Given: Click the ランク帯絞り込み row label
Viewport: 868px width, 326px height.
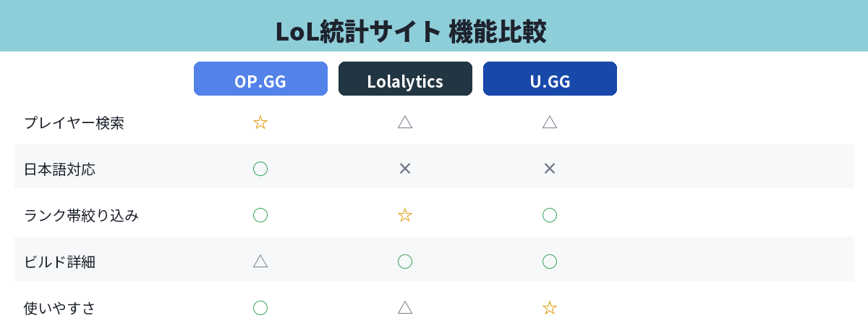Looking at the screenshot, I should 81,216.
